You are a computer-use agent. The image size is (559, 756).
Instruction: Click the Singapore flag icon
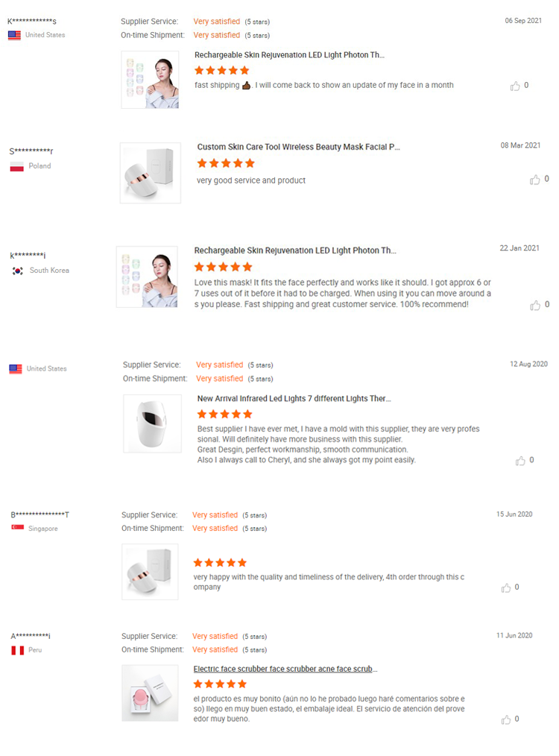[17, 529]
